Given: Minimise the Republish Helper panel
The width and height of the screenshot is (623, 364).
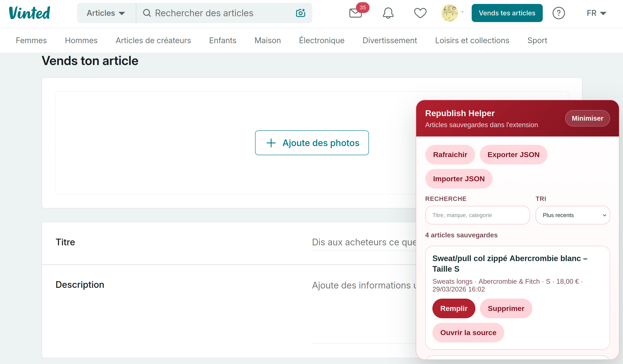Looking at the screenshot, I should 587,118.
